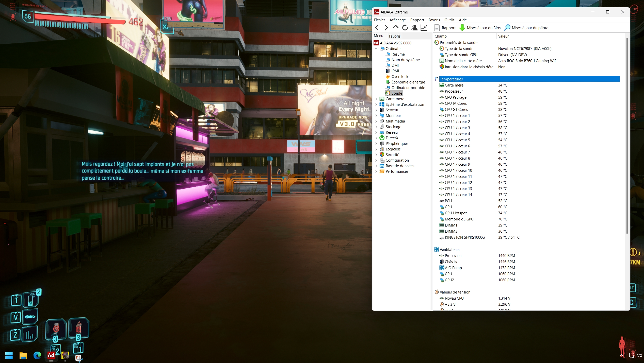The height and width of the screenshot is (363, 644).
Task: Open the Outils menu
Action: point(449,20)
